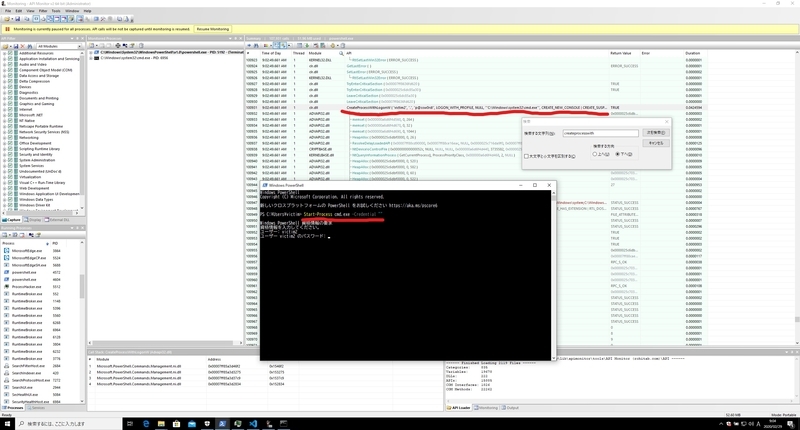Toggle the Devices category checkbox
This screenshot has height=430, width=800.
pos(10,87)
